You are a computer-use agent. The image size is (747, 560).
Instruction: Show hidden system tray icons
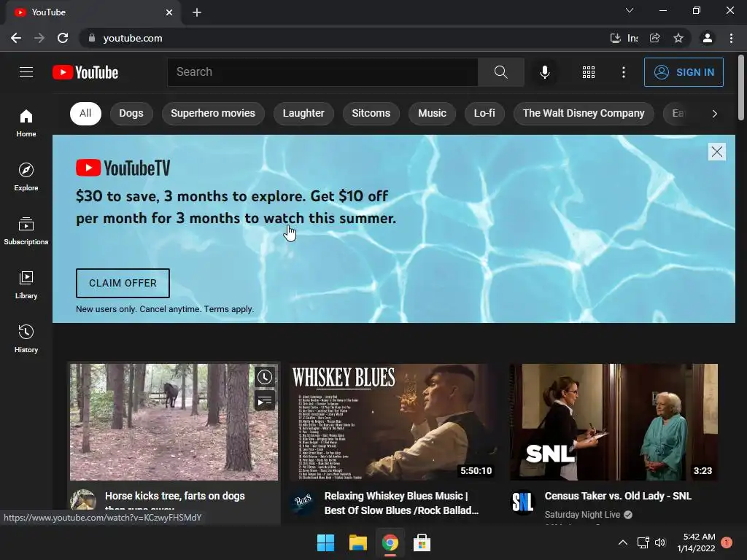623,542
